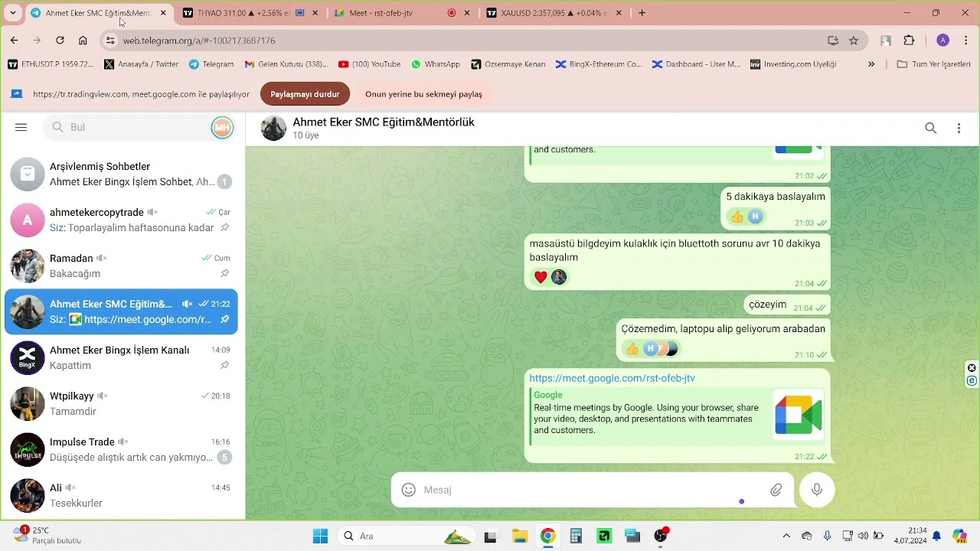Focus the Bul search box
Screen dimensions: 980x551
pos(136,127)
